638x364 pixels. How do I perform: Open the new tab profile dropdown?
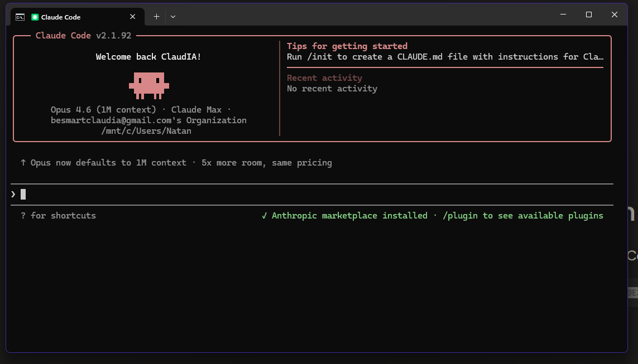click(173, 17)
